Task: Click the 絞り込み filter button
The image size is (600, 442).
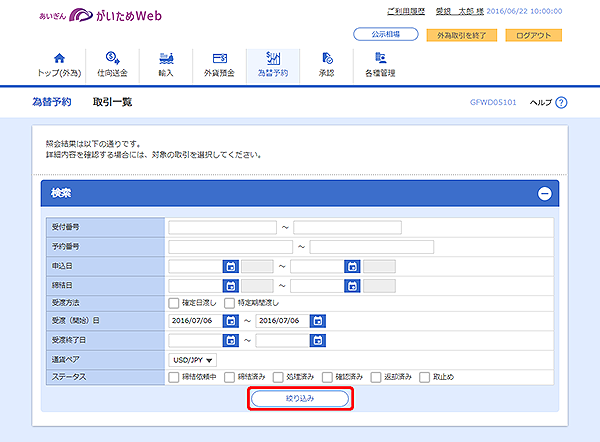Action: tap(300, 399)
